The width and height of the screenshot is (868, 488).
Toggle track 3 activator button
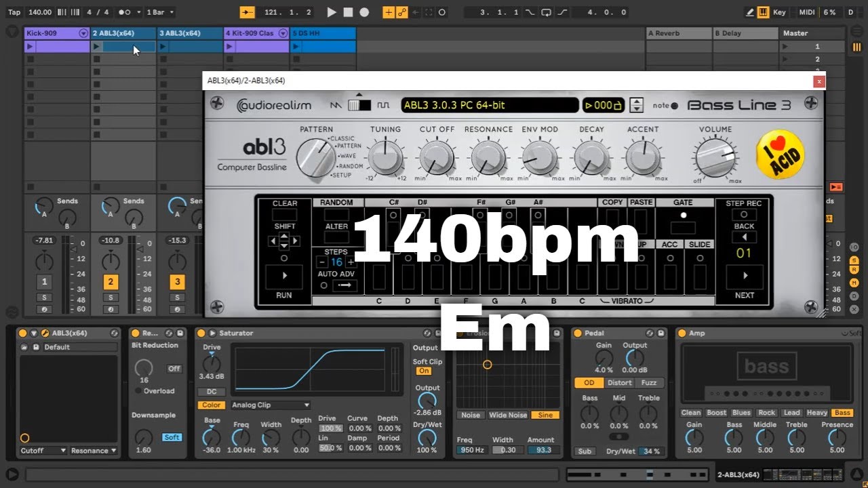pyautogui.click(x=177, y=282)
